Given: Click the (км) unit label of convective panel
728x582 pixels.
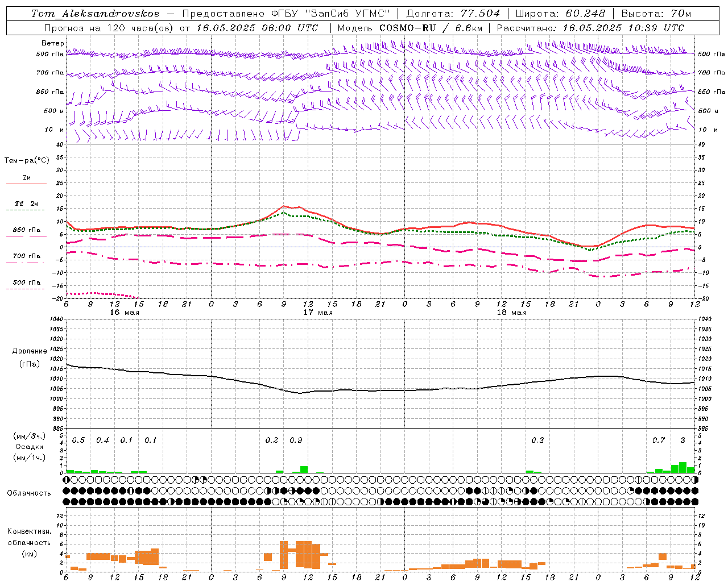Looking at the screenshot, I should pos(30,554).
